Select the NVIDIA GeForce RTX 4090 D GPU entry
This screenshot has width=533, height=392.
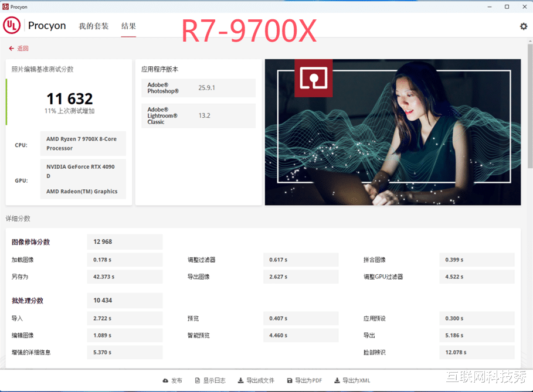[x=83, y=171]
